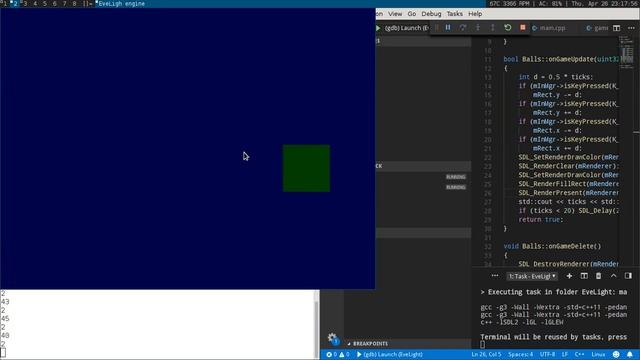Screen dimensions: 640x360
Task: Change the LF line ending setting
Action: (x=565, y=354)
